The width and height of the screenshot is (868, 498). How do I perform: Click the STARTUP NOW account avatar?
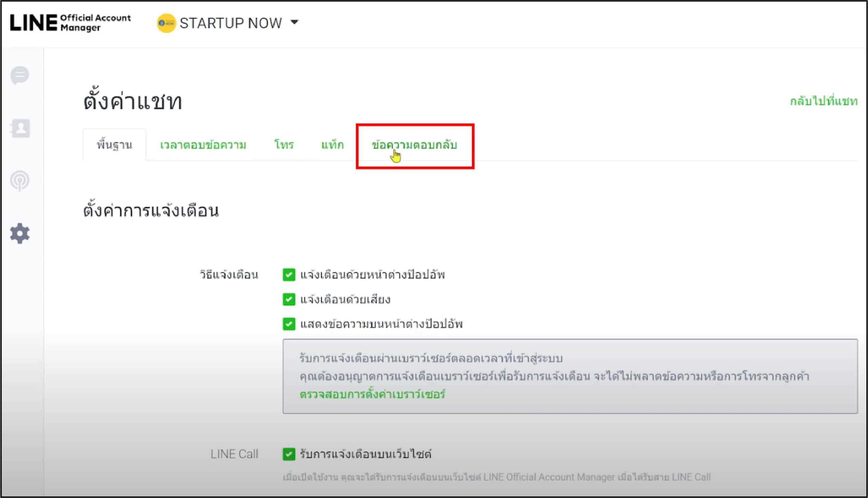(166, 23)
